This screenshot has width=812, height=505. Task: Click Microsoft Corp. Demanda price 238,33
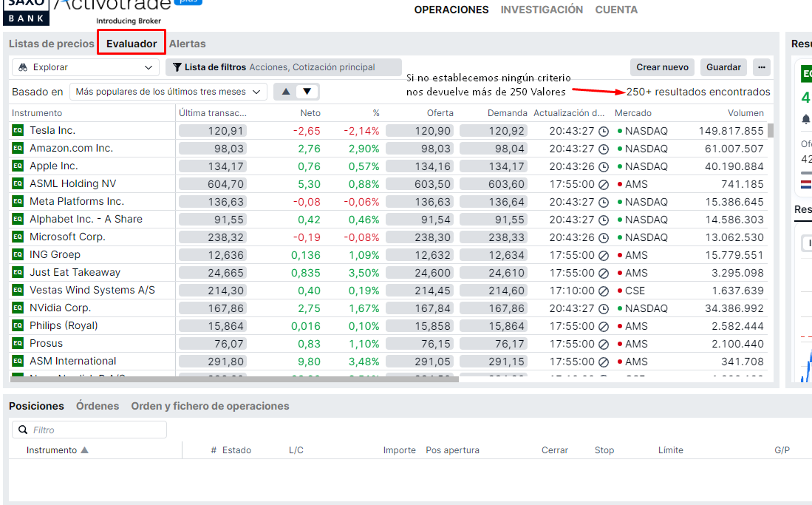coord(494,237)
